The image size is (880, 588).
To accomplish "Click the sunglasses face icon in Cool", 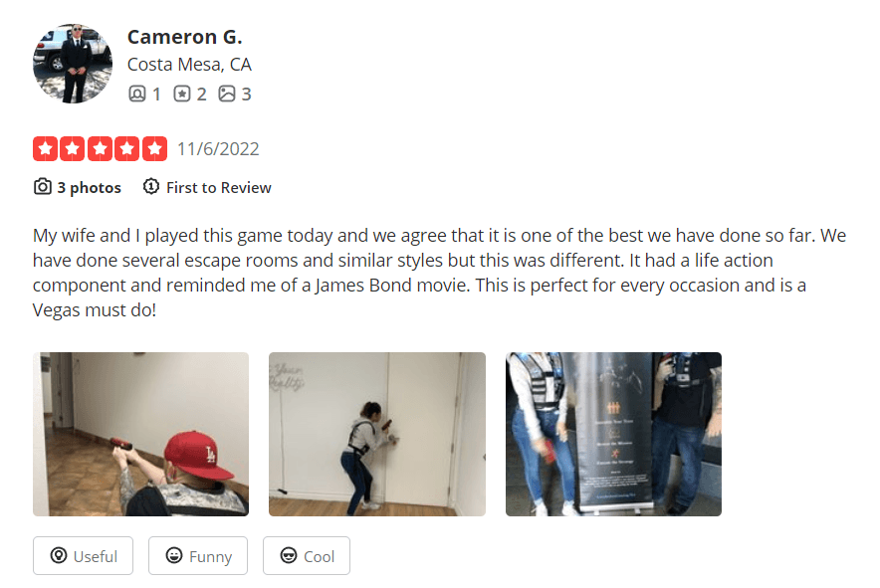I will pyautogui.click(x=289, y=555).
